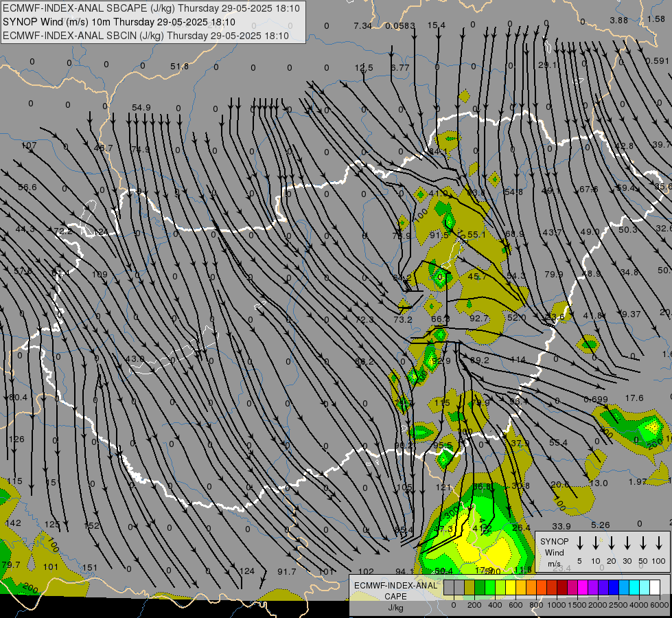Screen dimensions: 672x618
Task: Click the 109 value on the map
Action: point(100,275)
